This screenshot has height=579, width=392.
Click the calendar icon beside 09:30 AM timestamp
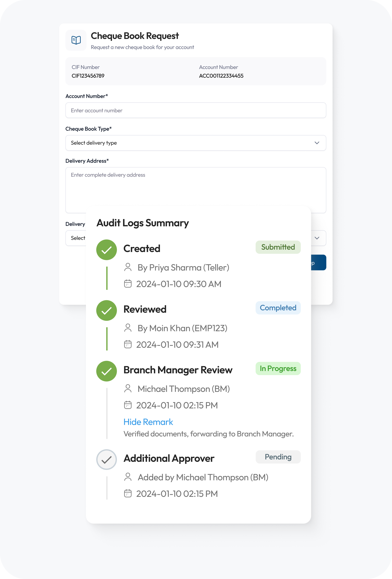click(128, 284)
